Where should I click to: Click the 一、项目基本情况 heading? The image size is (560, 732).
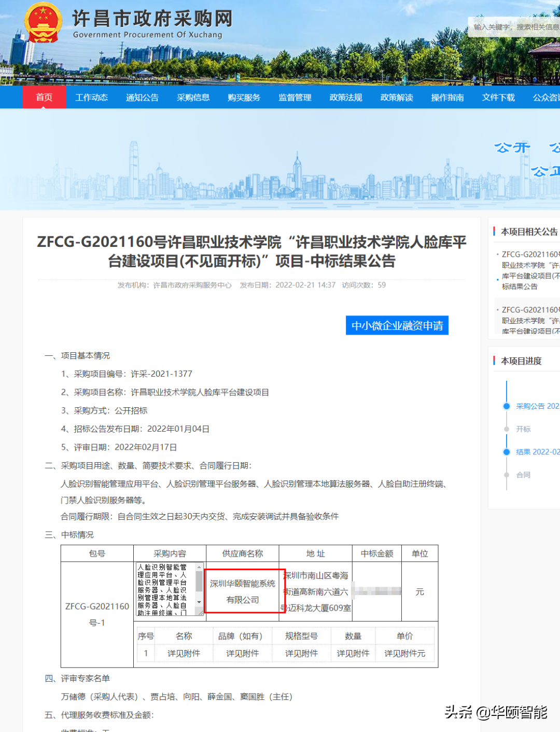pos(77,356)
